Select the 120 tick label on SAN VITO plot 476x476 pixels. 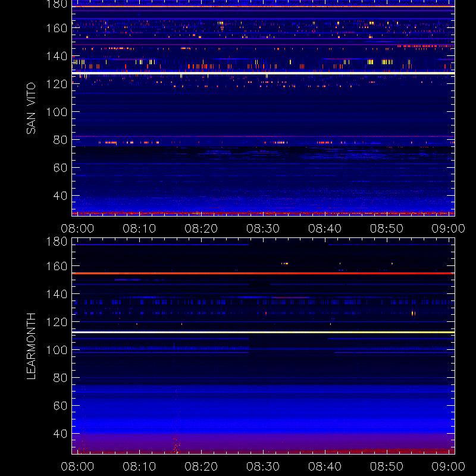pyautogui.click(x=57, y=84)
